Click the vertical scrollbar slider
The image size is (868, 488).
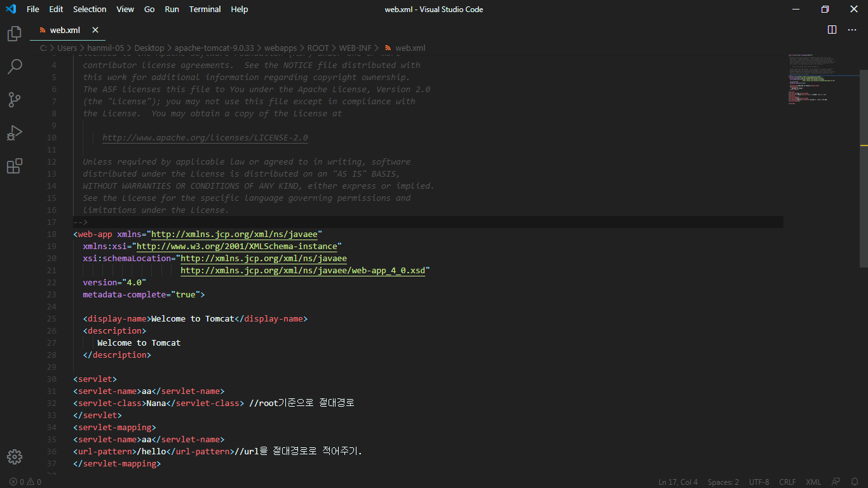coord(864,168)
